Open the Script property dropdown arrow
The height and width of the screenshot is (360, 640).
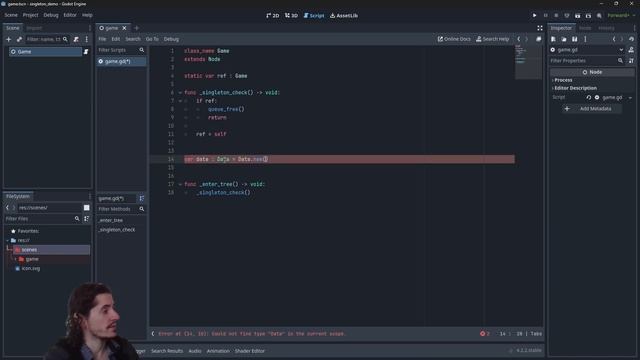[630, 98]
